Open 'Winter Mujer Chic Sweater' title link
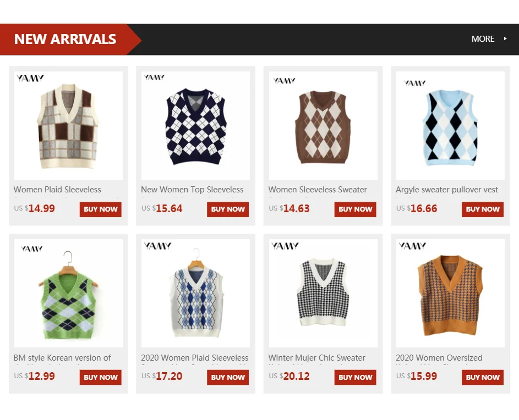519x420 pixels. pos(317,358)
